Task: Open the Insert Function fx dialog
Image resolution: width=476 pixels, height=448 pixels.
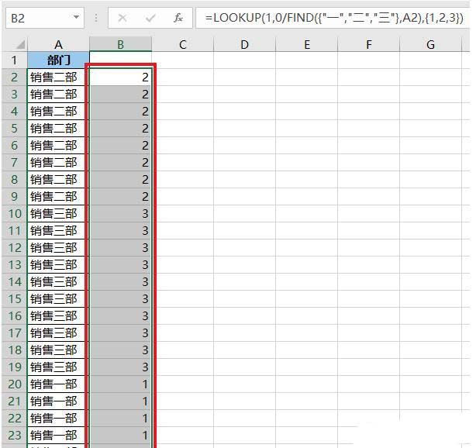Action: click(178, 18)
